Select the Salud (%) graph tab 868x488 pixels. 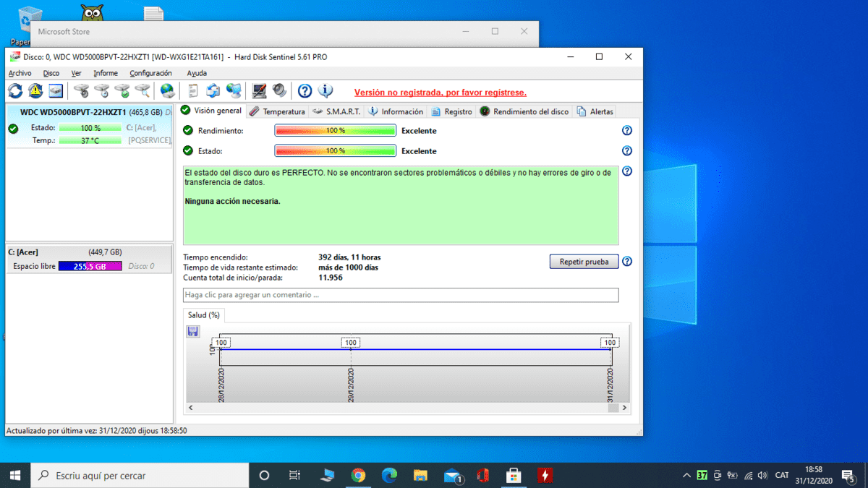[204, 315]
